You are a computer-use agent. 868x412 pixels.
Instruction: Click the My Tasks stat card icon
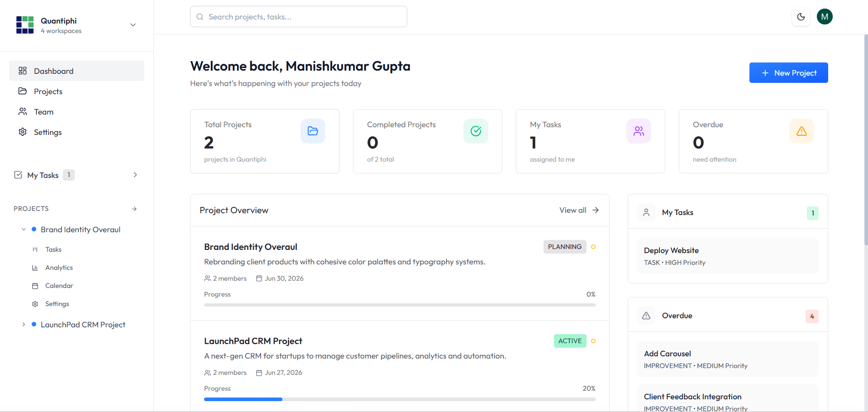[639, 131]
